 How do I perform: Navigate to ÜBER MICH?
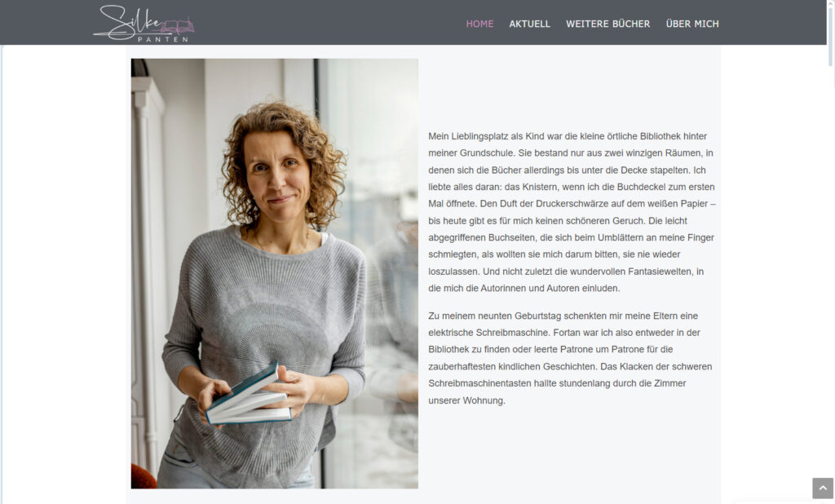pos(692,24)
